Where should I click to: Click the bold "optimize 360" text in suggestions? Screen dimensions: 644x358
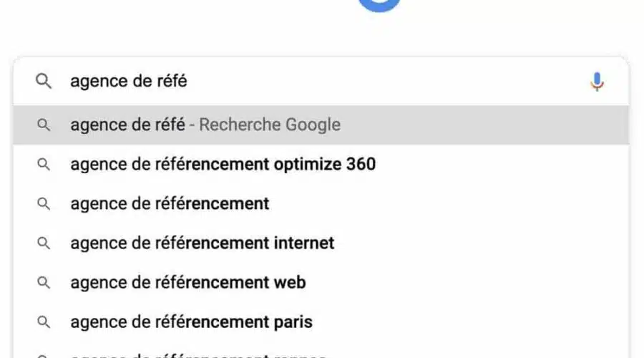325,165
